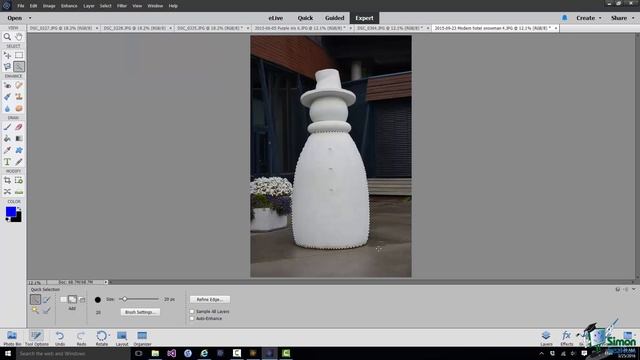Screen dimensions: 640x360
Task: Open the Enhance menu
Action: 69,6
